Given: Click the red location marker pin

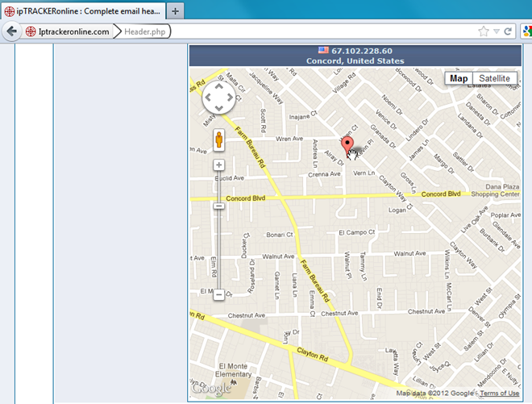Looking at the screenshot, I should coord(347,146).
